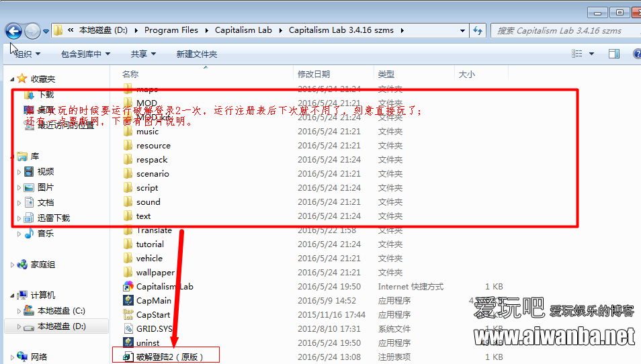Select 计算机 in the navigation pane

pos(42,295)
